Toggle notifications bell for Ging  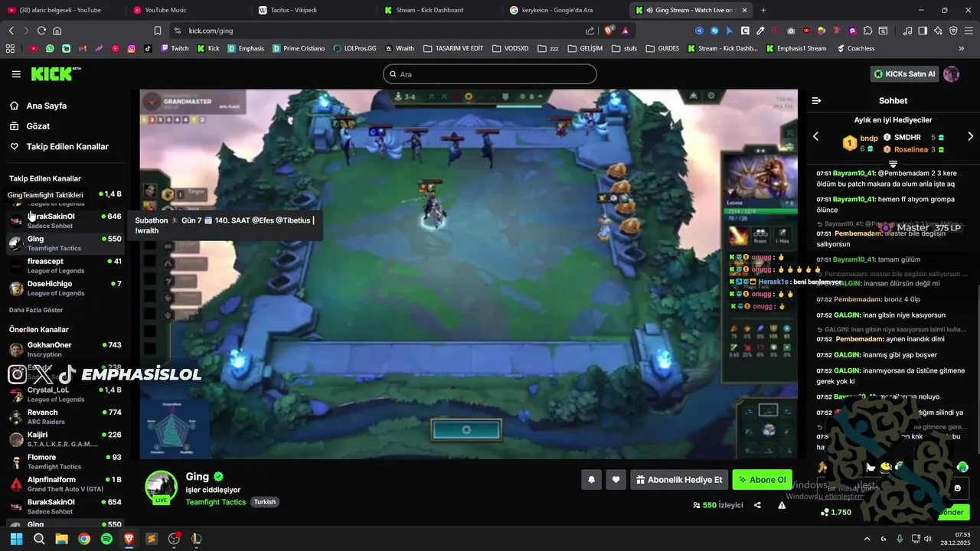pyautogui.click(x=591, y=480)
